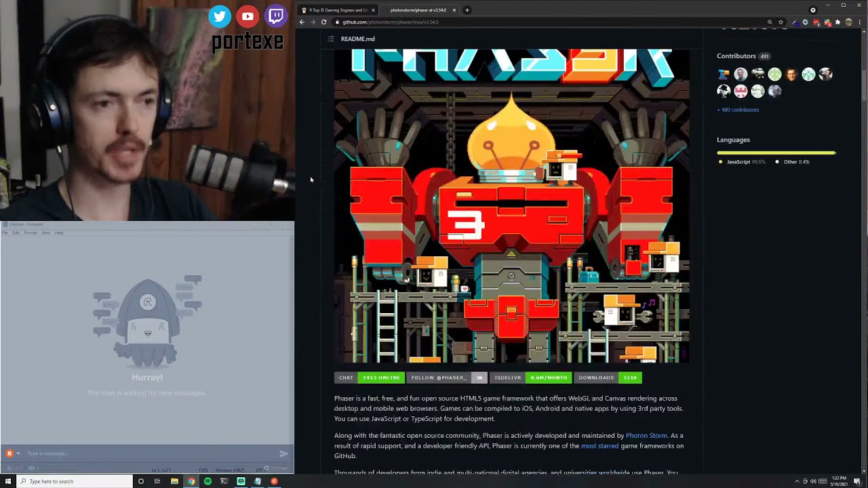Open the Windows Start menu

click(9, 481)
